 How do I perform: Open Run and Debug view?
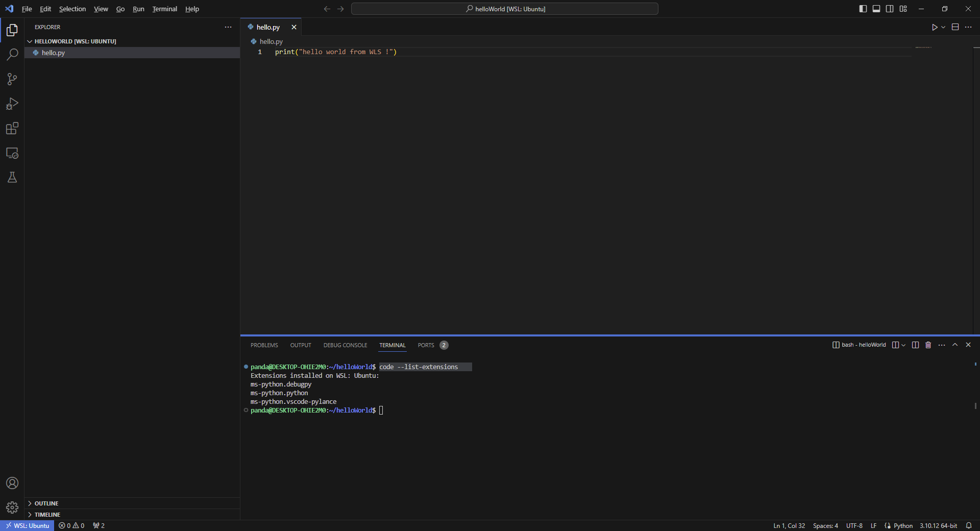[12, 104]
